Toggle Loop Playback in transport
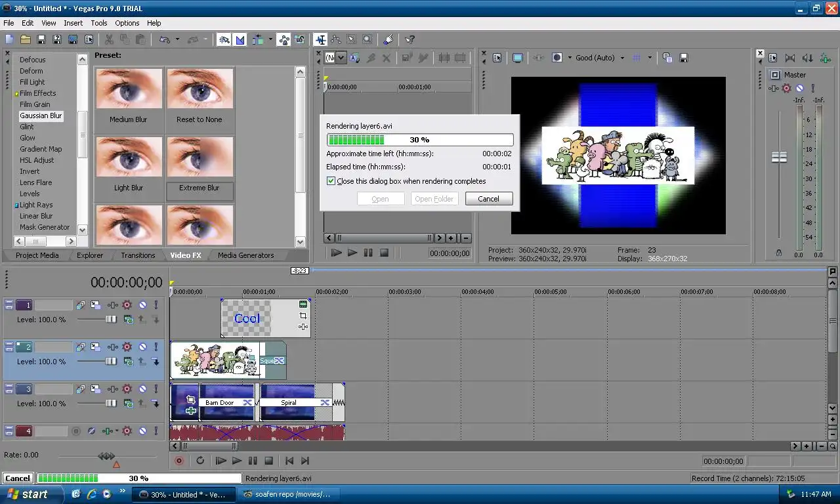The width and height of the screenshot is (840, 504). (x=200, y=461)
